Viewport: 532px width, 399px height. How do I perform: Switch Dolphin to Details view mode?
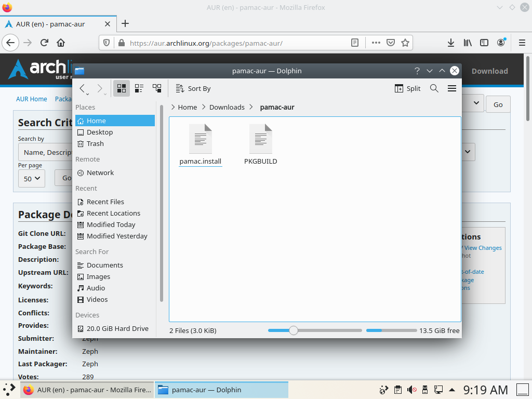click(157, 88)
